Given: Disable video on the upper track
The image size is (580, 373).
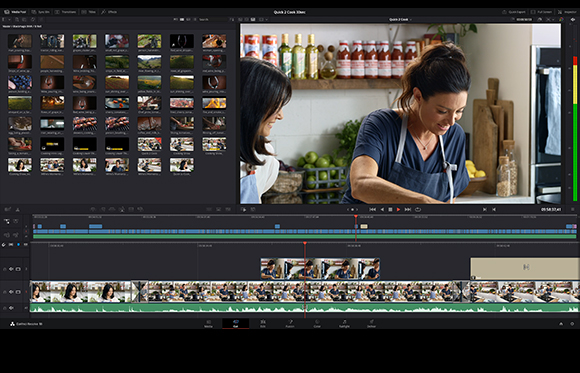Looking at the screenshot, I should [x=18, y=269].
